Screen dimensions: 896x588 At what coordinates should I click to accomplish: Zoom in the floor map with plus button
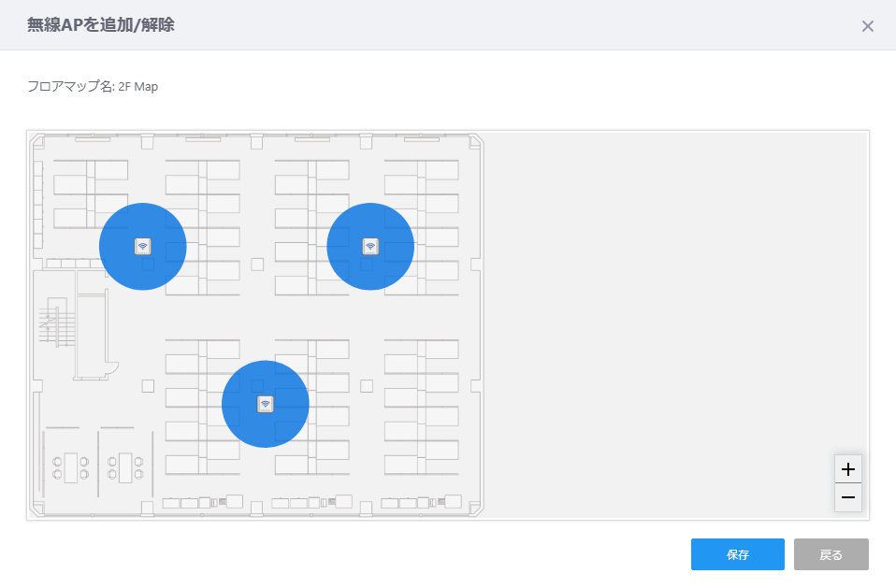point(848,469)
